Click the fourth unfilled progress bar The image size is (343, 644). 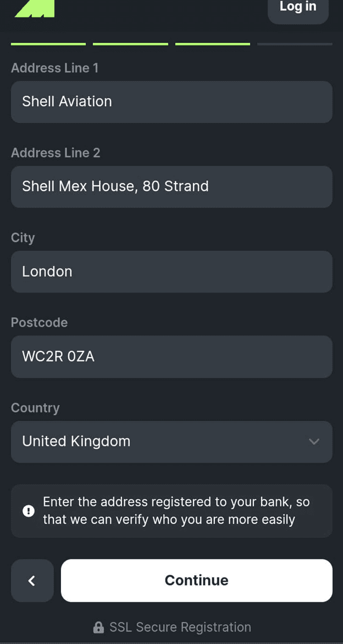pos(295,44)
